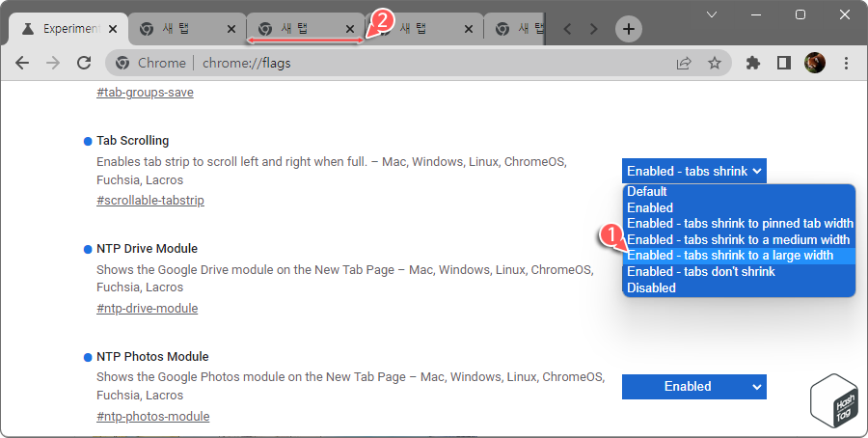Open the #ntp-photos-module link
Viewport: 868px width, 438px height.
pos(152,417)
